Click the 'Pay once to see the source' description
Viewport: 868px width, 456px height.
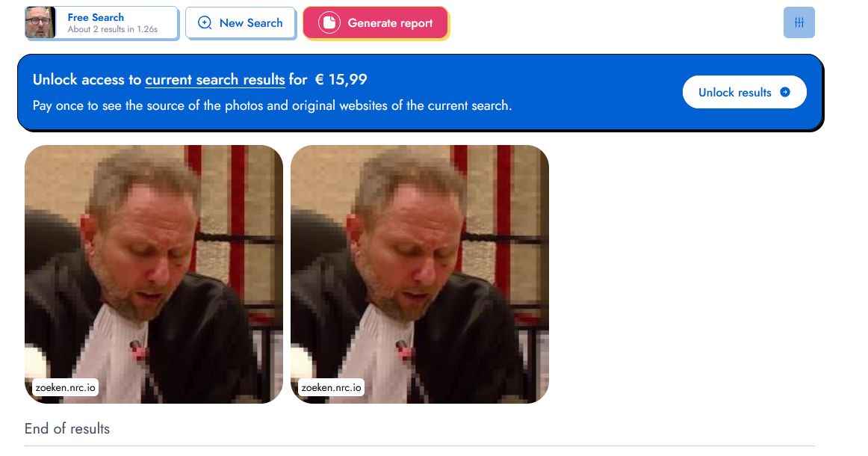pos(273,105)
